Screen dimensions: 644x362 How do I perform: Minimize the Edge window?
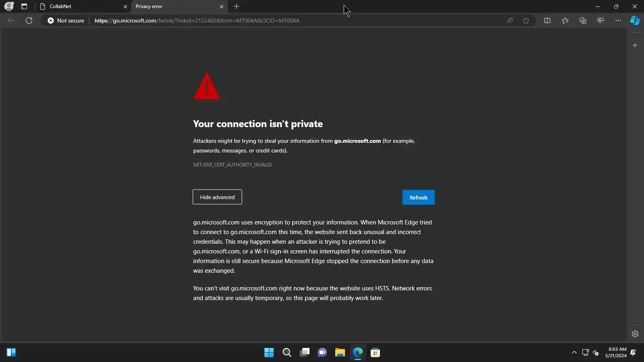[x=598, y=6]
